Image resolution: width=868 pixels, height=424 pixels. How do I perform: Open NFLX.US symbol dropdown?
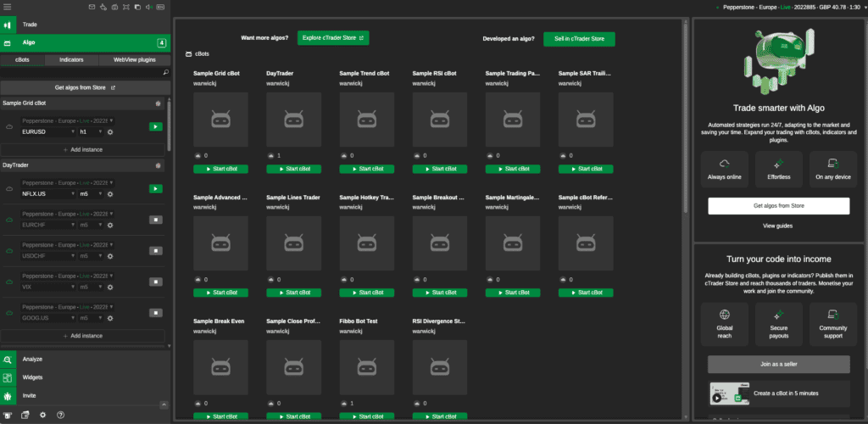(x=48, y=194)
